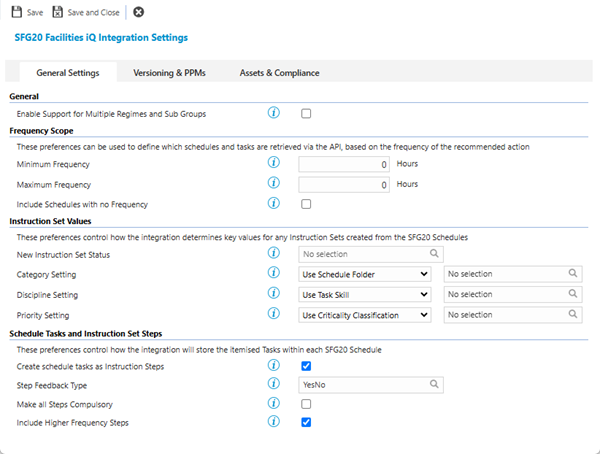Open the Use Schedule Folder dropdown

coord(365,273)
